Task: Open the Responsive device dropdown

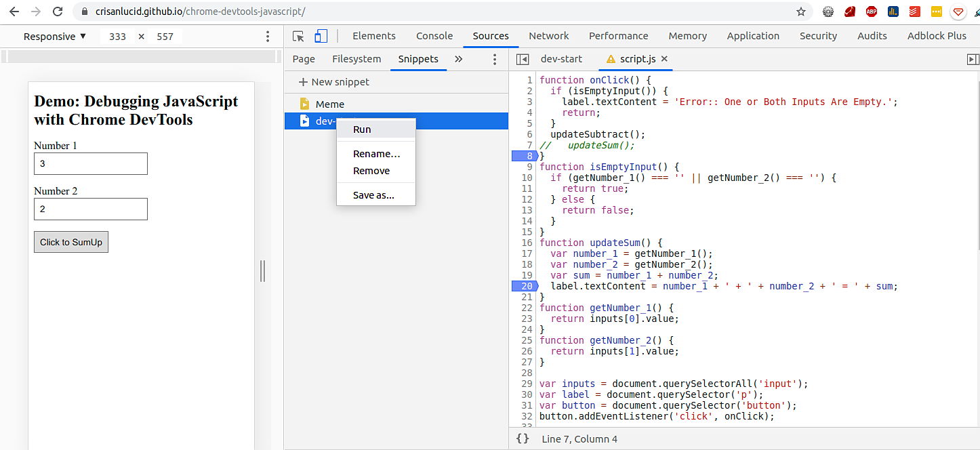Action: click(x=54, y=36)
